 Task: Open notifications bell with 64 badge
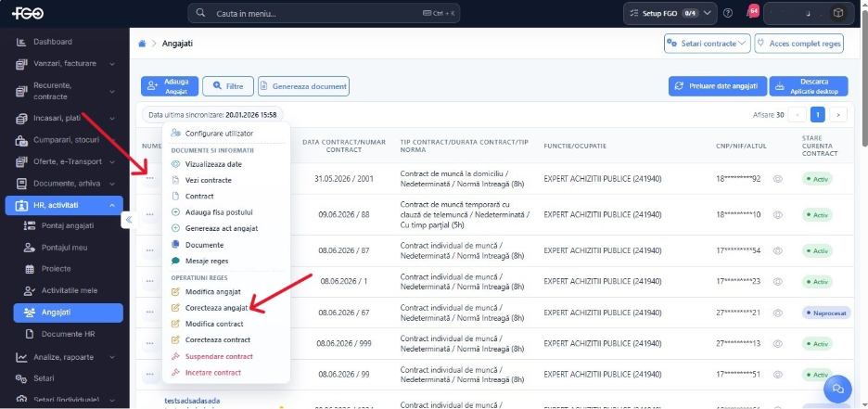pyautogui.click(x=750, y=13)
